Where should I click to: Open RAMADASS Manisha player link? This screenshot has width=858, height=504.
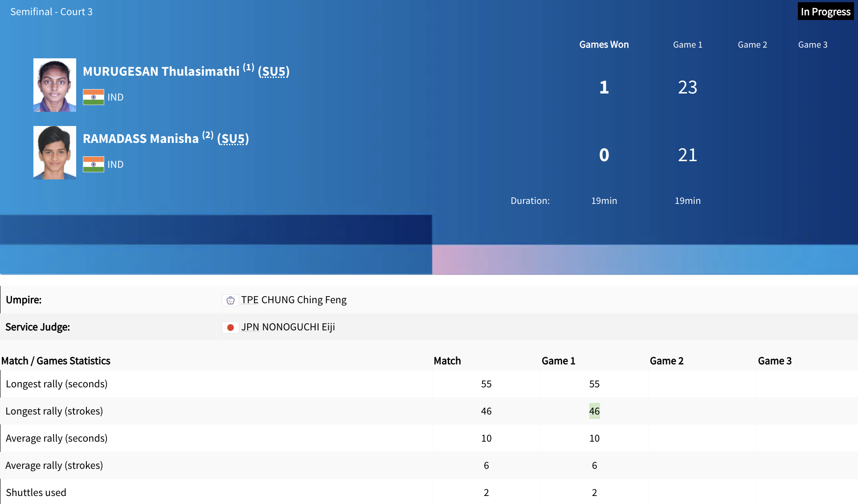point(140,139)
